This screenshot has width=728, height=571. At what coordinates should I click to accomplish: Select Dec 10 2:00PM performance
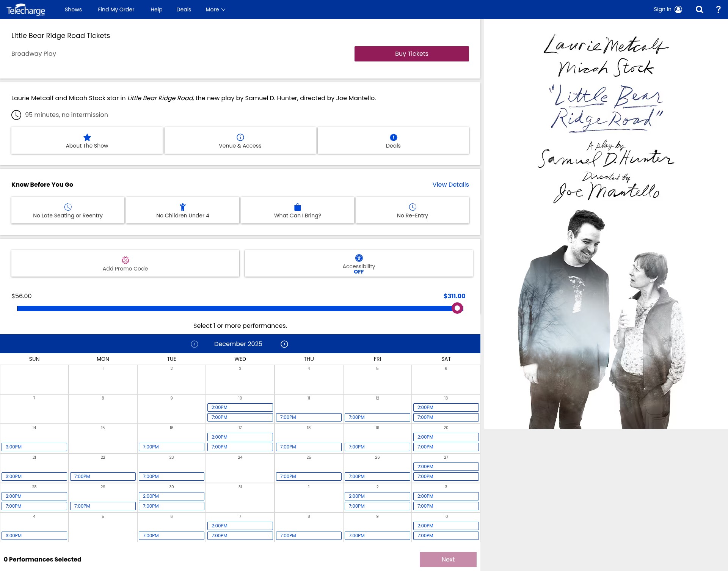click(x=240, y=407)
